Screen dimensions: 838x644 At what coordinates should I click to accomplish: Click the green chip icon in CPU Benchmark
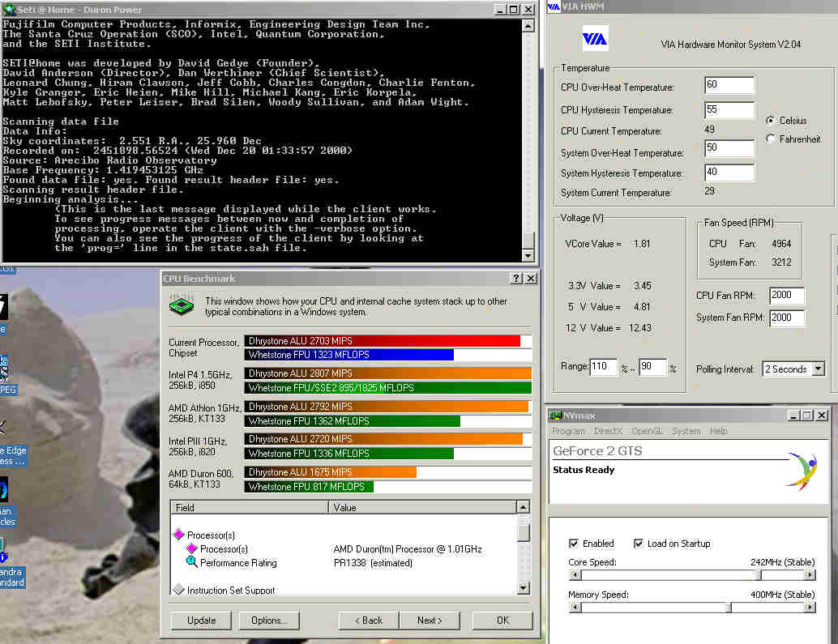click(x=182, y=305)
